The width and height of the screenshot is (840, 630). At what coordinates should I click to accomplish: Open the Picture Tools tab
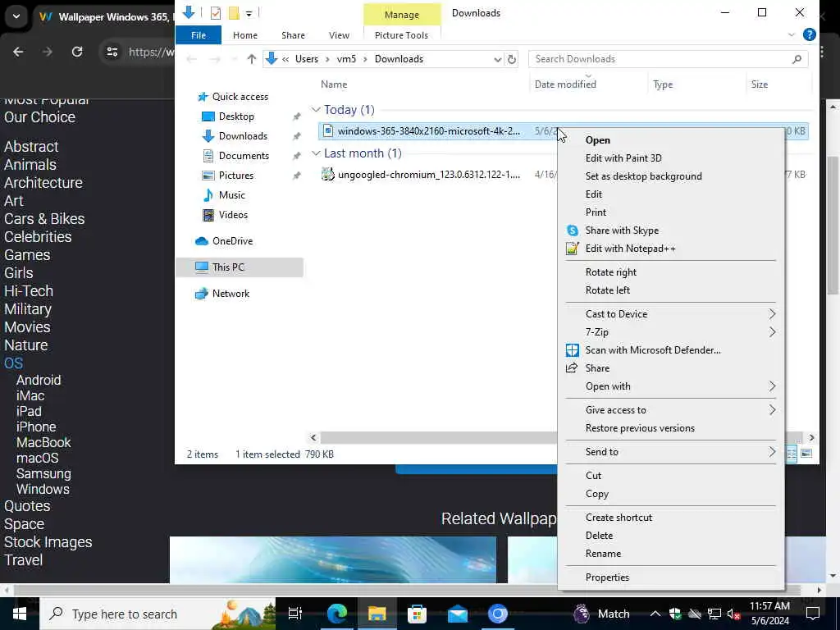[x=401, y=34]
